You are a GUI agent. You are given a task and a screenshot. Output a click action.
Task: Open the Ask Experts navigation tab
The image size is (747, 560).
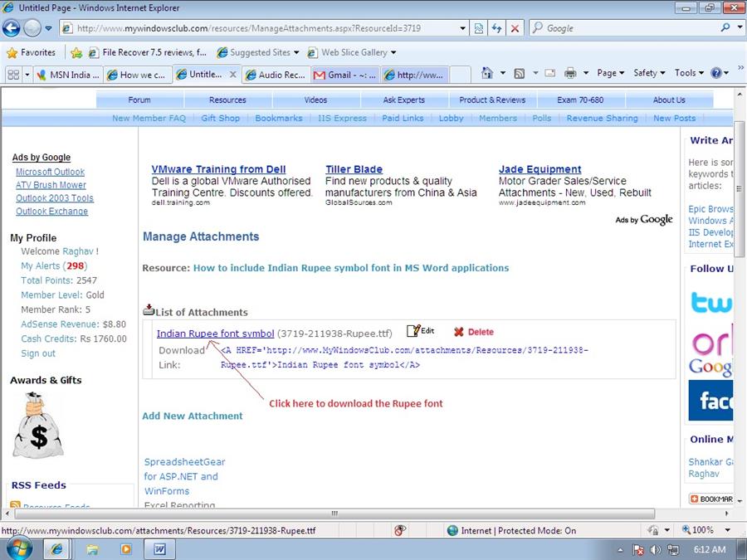click(x=404, y=100)
